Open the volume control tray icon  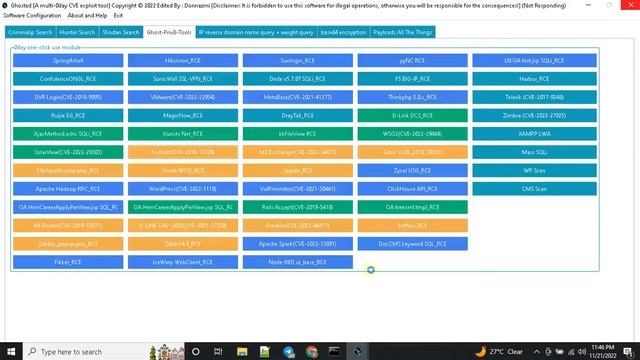coord(582,351)
